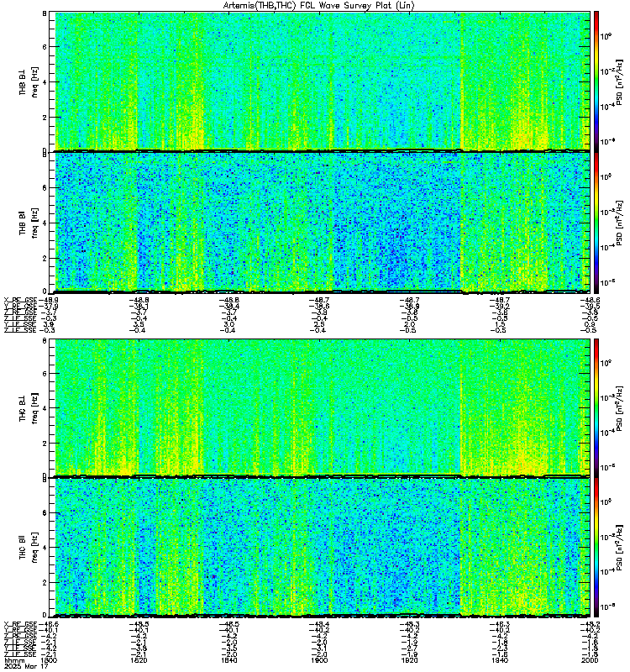The height and width of the screenshot is (672, 630).
Task: Click the 2000 time tick label
Action: 590,660
